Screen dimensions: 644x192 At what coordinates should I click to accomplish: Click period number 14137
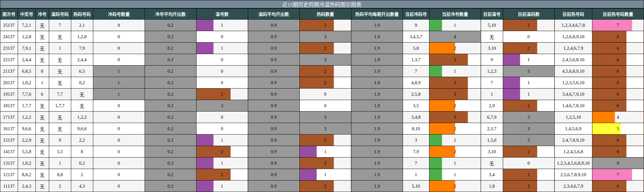coord(9,152)
